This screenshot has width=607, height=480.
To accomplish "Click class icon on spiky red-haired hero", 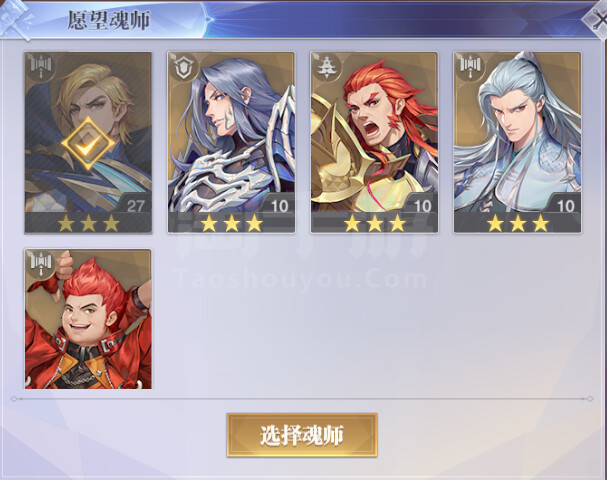I will click(x=41, y=264).
